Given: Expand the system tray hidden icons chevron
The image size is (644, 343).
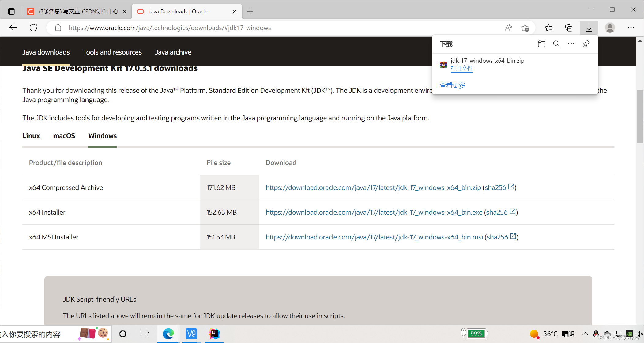Looking at the screenshot, I should coord(585,334).
